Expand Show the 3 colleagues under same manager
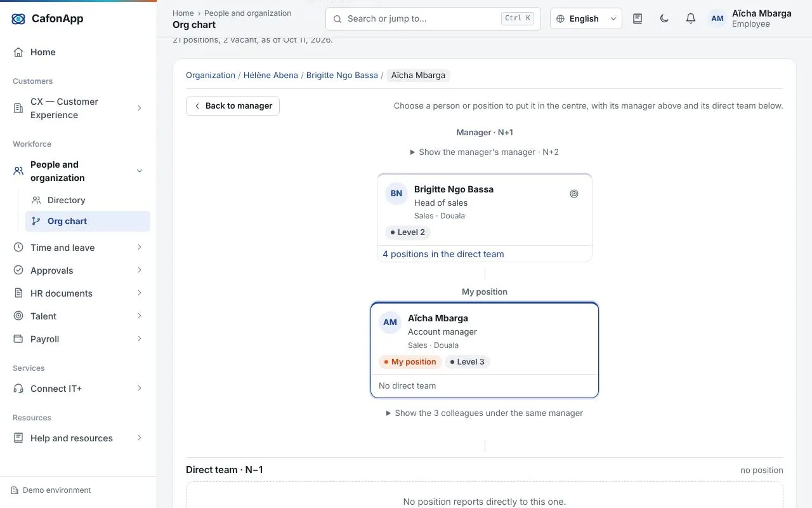Screen dimensions: 812x508 tap(484, 413)
